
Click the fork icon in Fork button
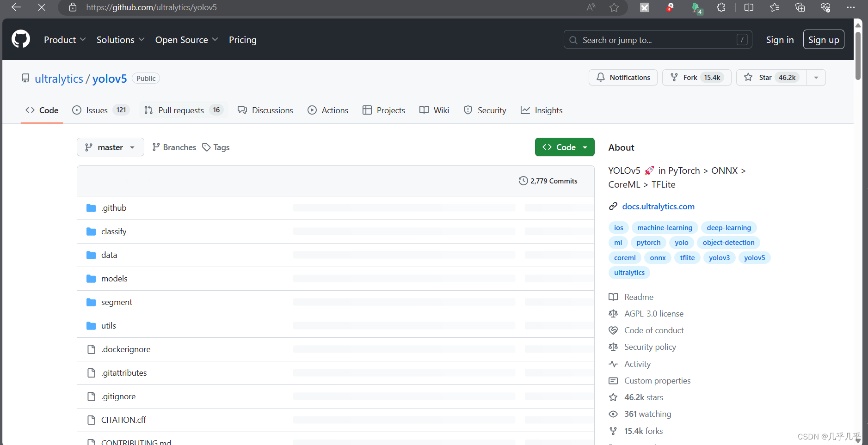tap(674, 77)
